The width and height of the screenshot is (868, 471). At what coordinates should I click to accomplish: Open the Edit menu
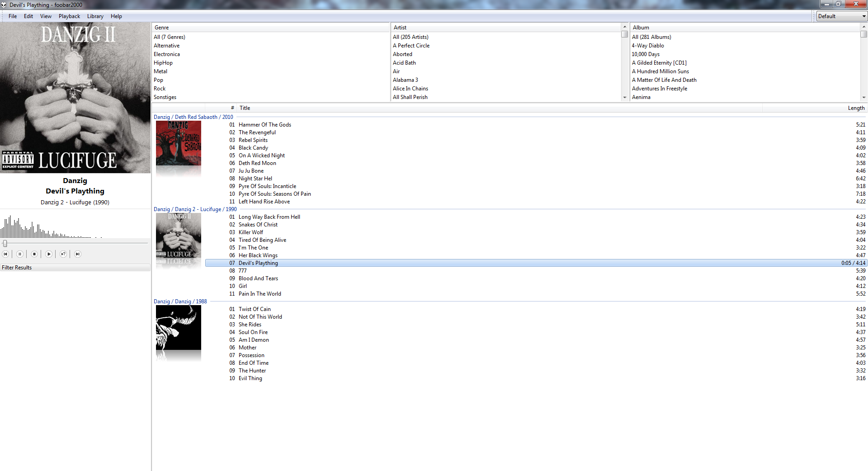click(28, 16)
